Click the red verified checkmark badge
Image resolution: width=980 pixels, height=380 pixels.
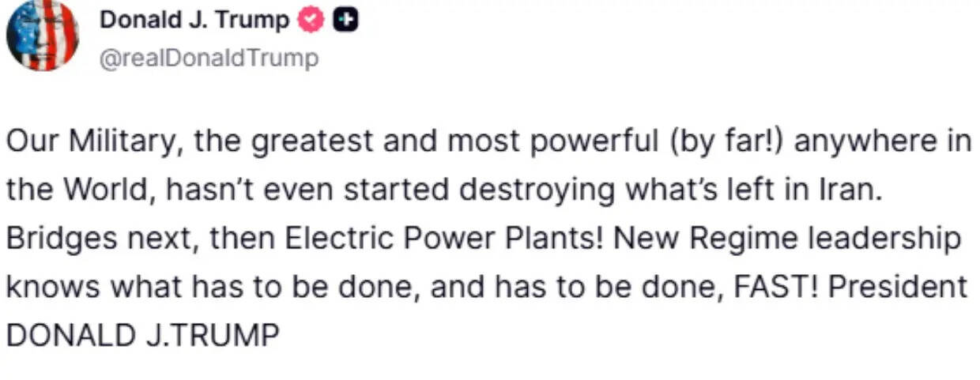(311, 21)
